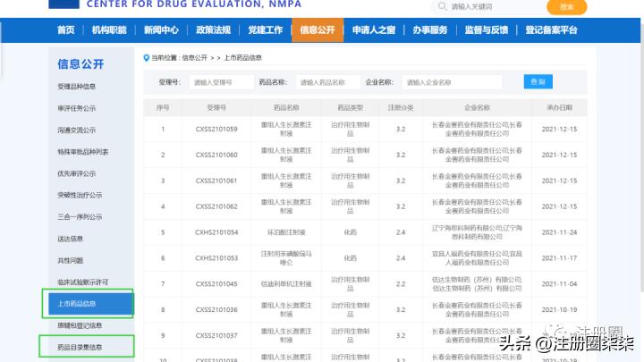This screenshot has height=362, width=644.
Task: Click acceptance number CXHS2101053
Action: 216,258
